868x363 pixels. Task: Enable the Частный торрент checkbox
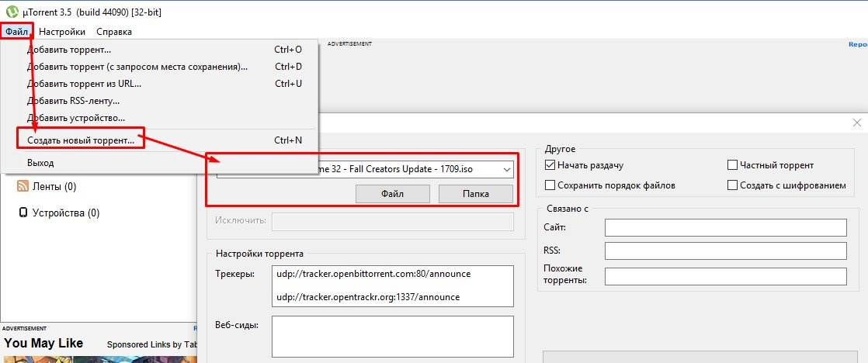(x=732, y=165)
